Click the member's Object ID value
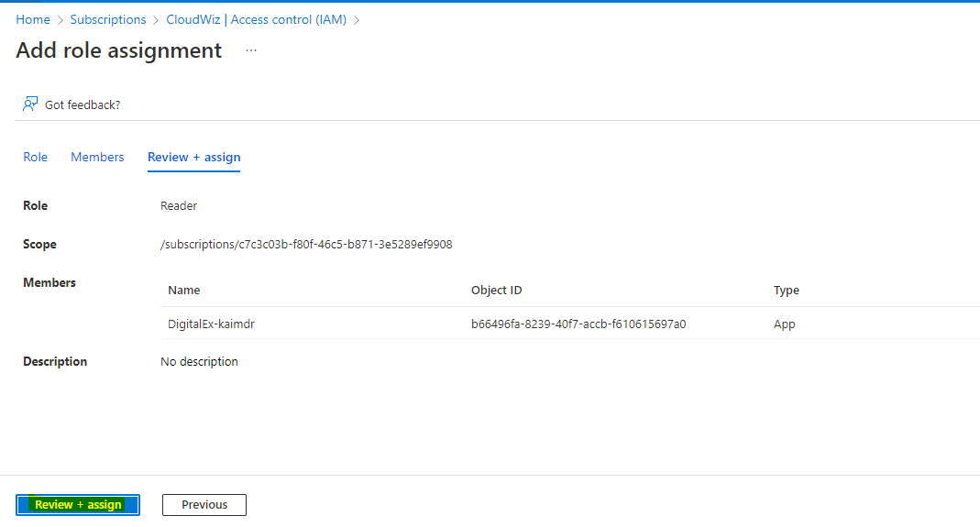Viewport: 980px width, 527px height. (x=578, y=324)
